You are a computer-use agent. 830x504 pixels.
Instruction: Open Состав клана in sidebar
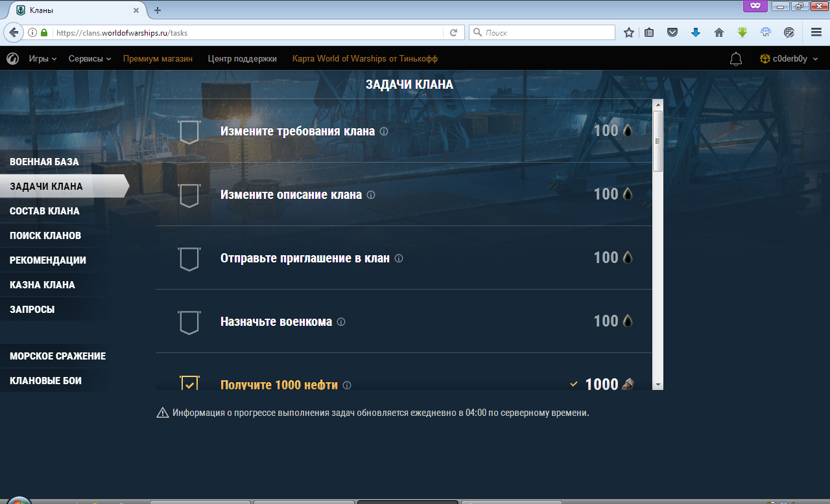tap(45, 211)
